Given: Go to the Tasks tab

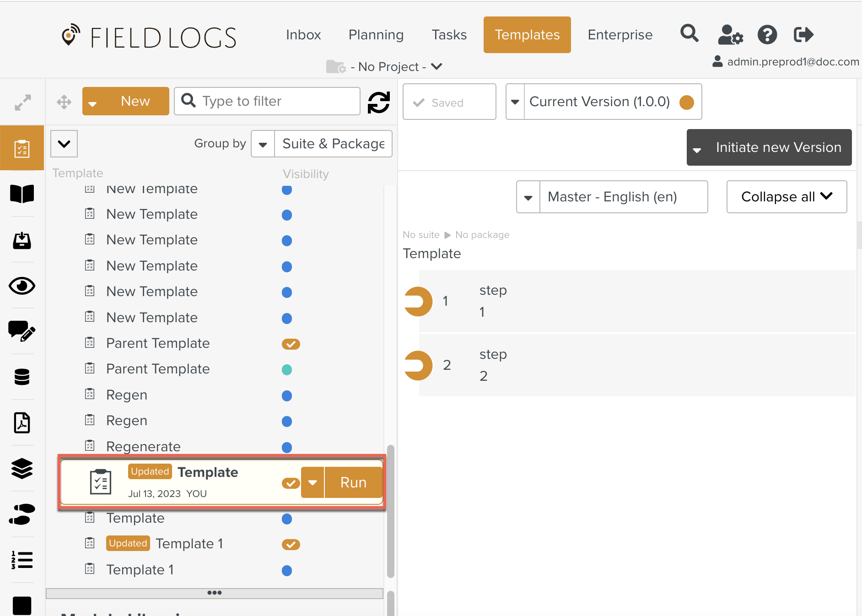Looking at the screenshot, I should click(449, 35).
